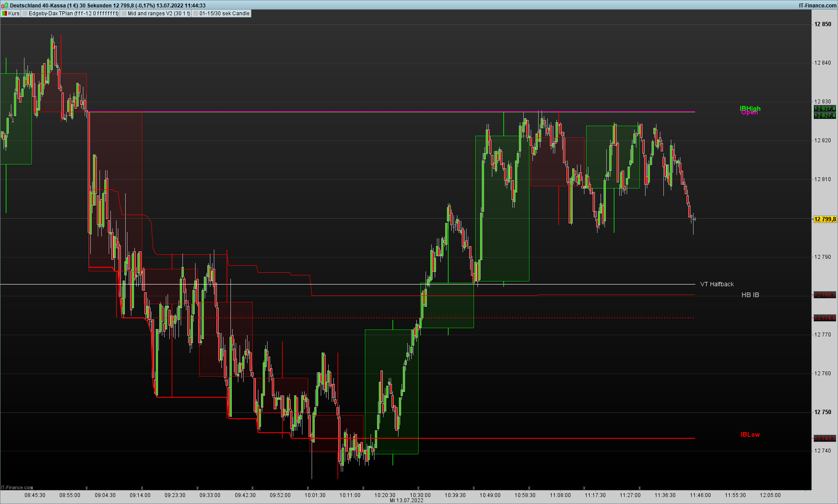Image resolution: width=838 pixels, height=504 pixels.
Task: Click gray swatch beside Mid and ranges V2
Action: click(x=124, y=14)
